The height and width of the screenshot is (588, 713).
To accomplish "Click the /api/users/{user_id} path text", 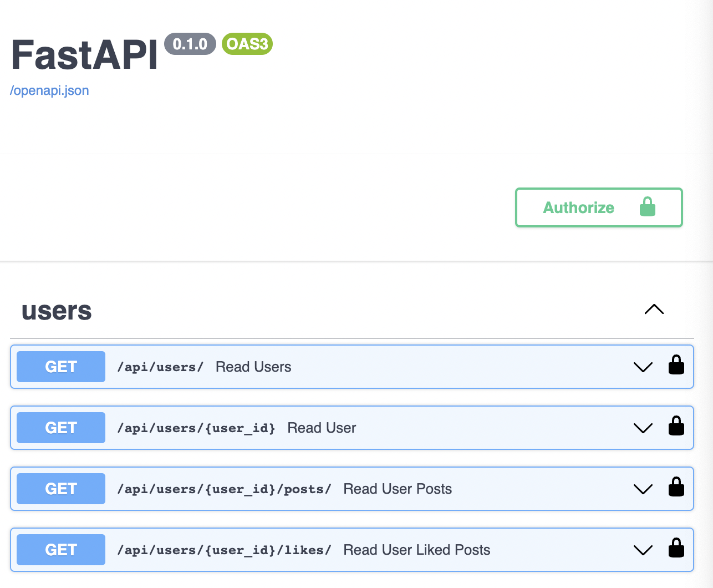I will pyautogui.click(x=196, y=428).
